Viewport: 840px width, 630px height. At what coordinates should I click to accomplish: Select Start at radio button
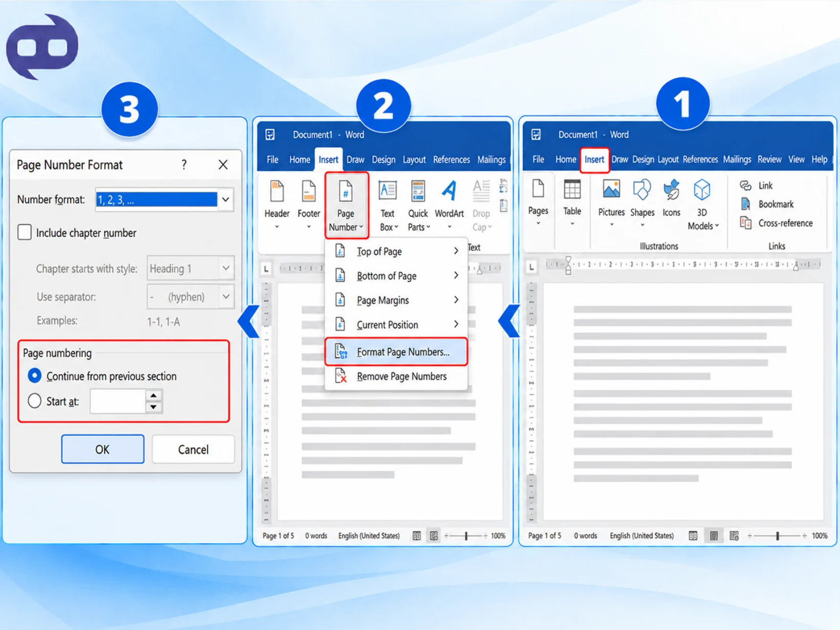pos(34,401)
